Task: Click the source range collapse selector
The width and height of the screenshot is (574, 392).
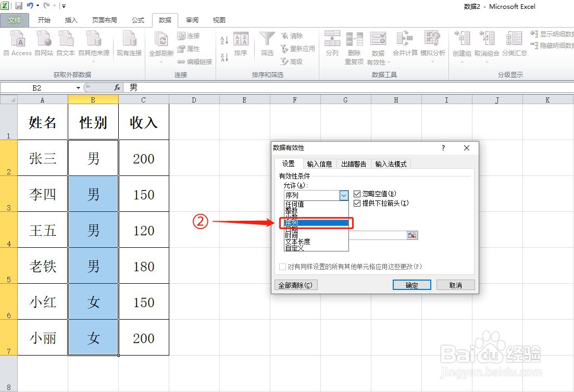Action: click(x=412, y=235)
